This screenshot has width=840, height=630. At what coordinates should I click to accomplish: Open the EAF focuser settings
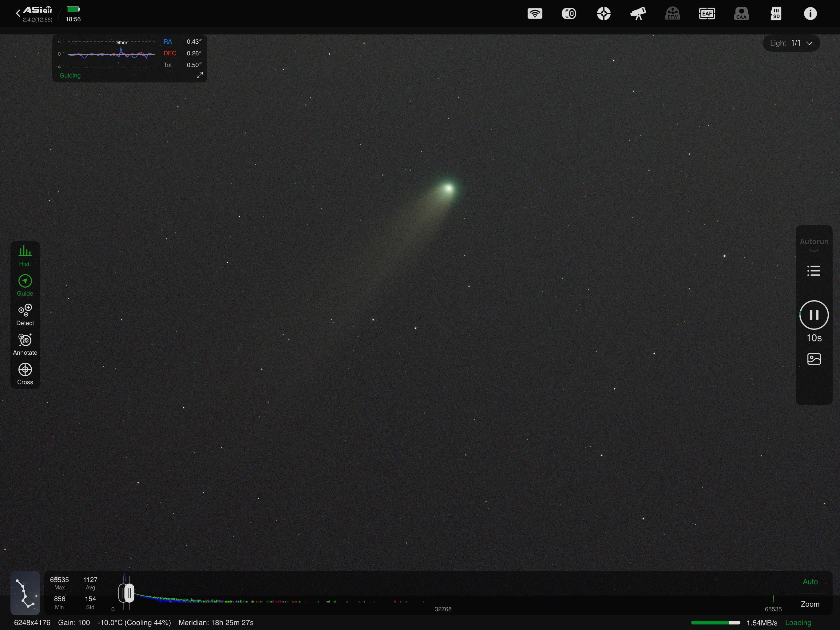coord(707,14)
